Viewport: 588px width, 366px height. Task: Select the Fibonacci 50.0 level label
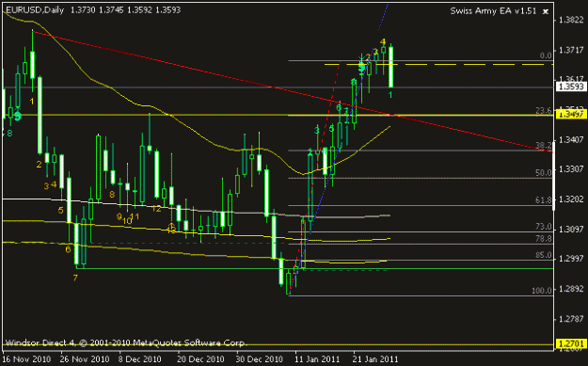[x=544, y=173]
